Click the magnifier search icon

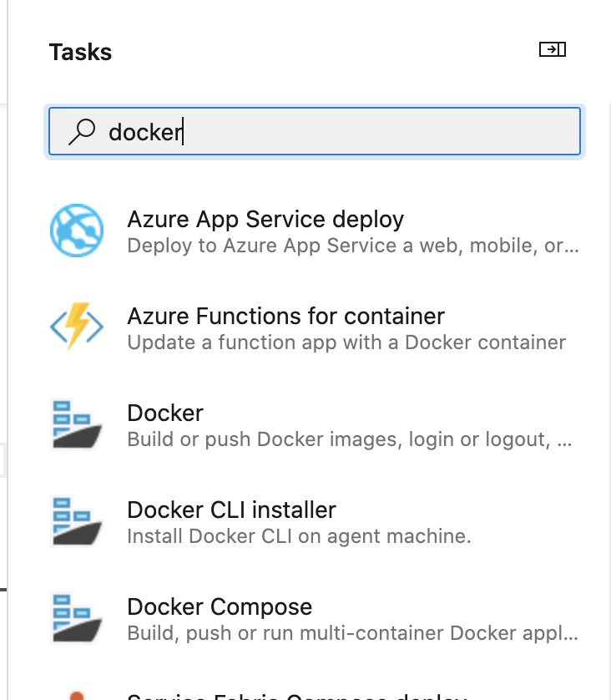click(82, 132)
